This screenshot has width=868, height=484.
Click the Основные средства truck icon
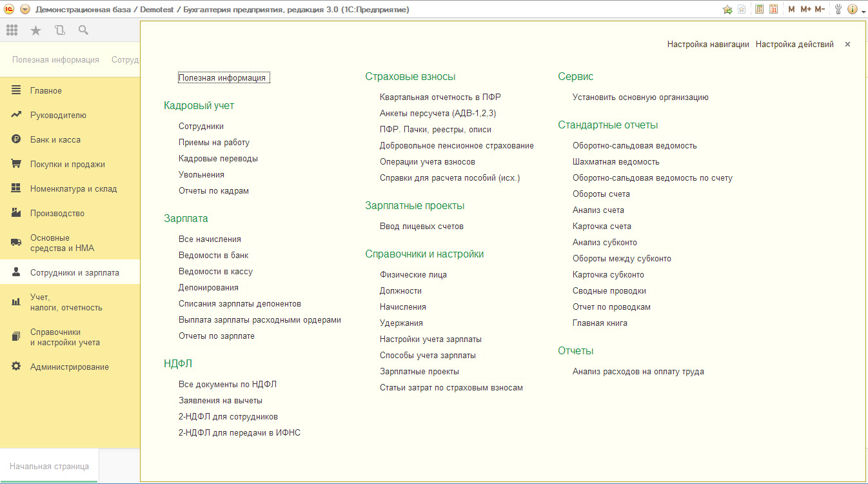pyautogui.click(x=16, y=243)
